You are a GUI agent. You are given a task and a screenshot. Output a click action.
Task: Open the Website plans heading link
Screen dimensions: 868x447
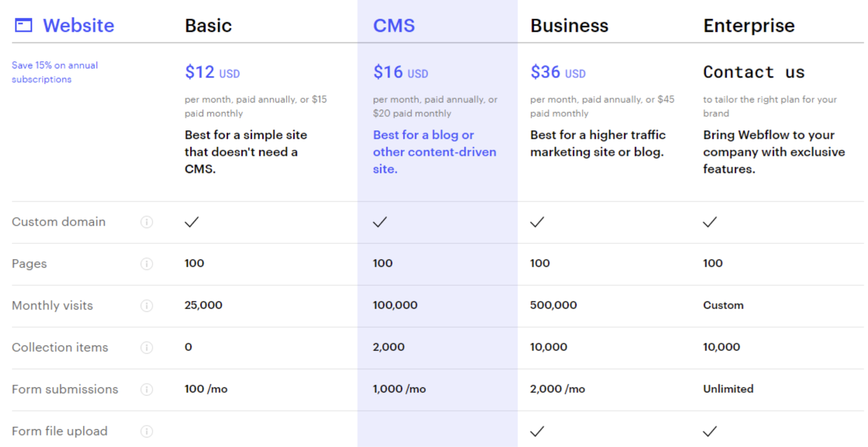pos(78,26)
